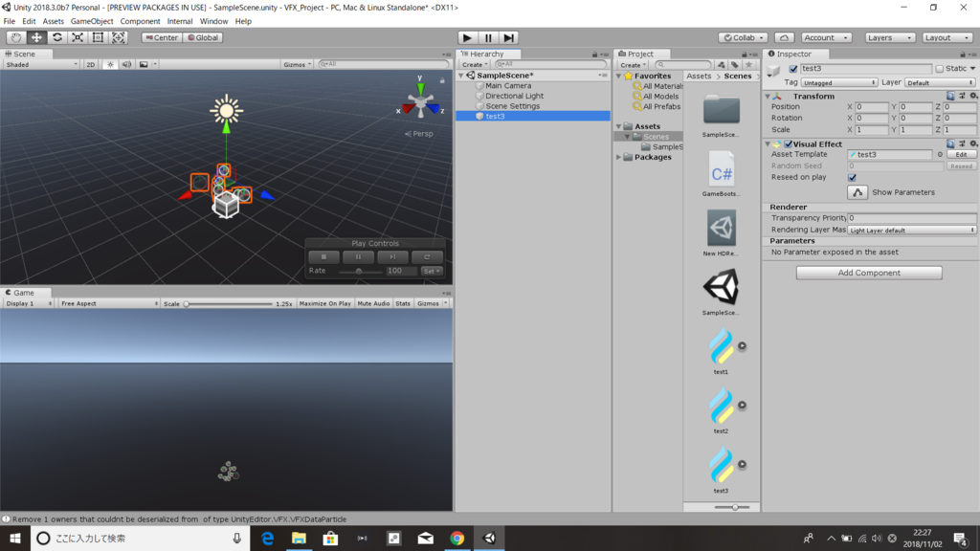The width and height of the screenshot is (980, 551).
Task: Expand the Packages folder in Project
Action: pos(619,157)
